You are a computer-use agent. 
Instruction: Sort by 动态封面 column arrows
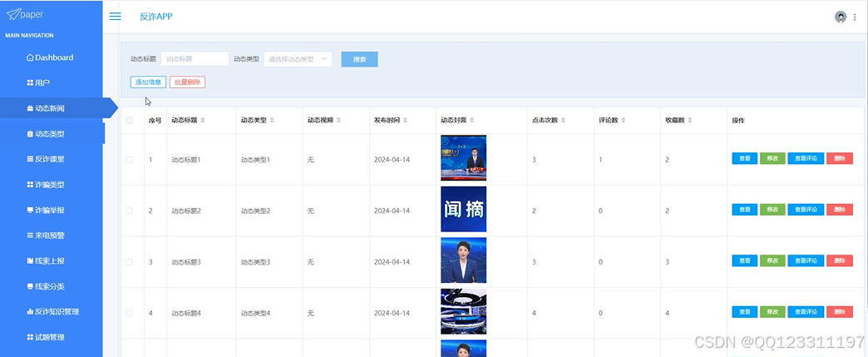coord(471,121)
